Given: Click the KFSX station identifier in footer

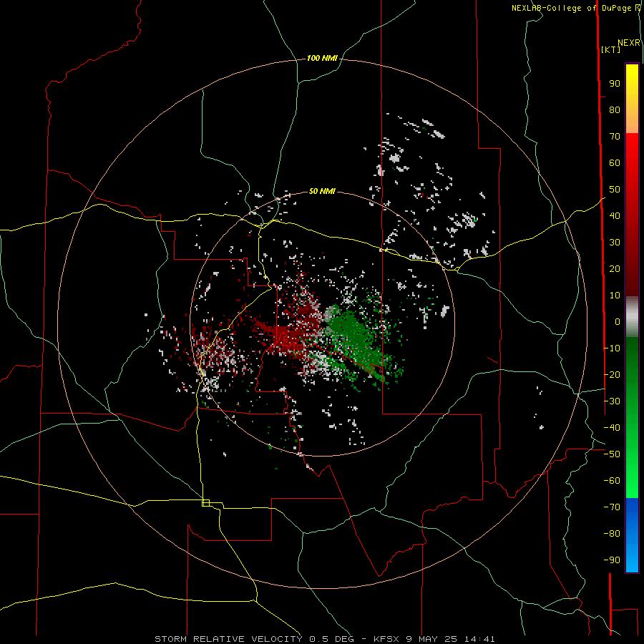Looking at the screenshot, I should click(x=387, y=639).
